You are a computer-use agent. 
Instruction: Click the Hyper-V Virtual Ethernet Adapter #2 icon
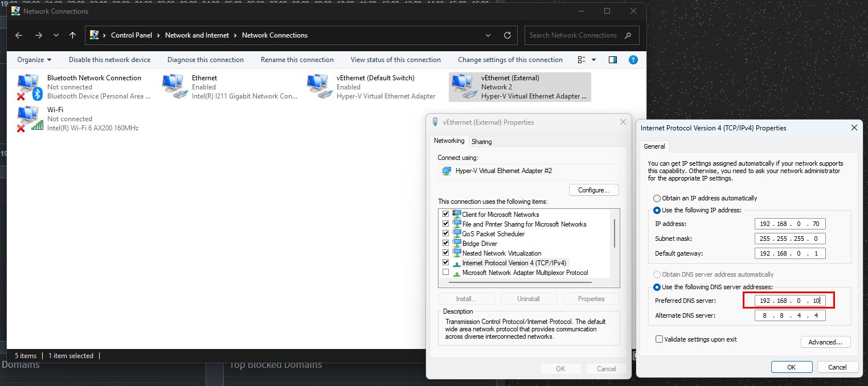[447, 171]
